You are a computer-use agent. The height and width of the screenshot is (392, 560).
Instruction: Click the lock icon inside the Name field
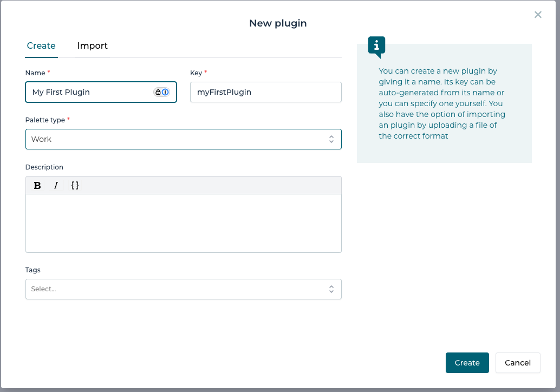pos(158,92)
